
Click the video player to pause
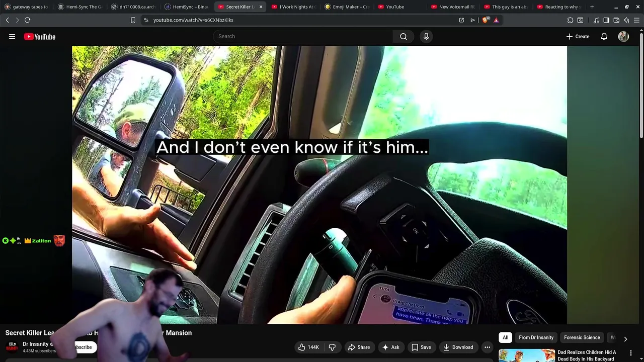pos(319,185)
